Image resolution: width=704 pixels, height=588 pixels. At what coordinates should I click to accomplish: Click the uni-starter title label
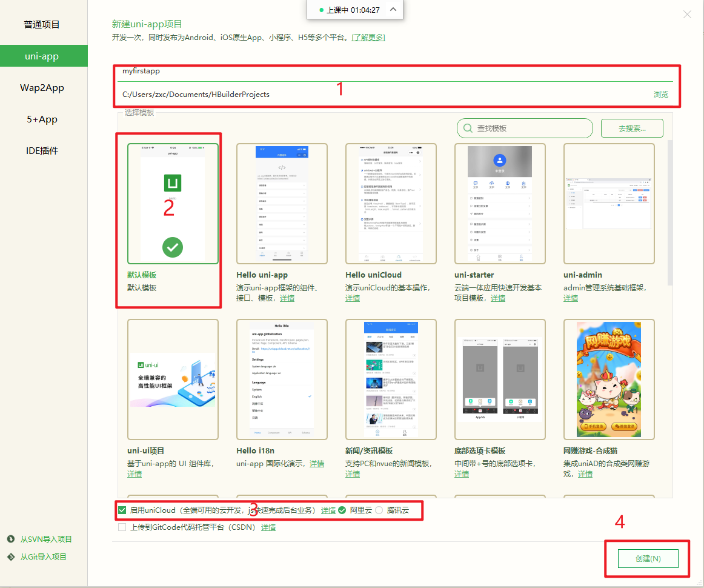(x=474, y=275)
